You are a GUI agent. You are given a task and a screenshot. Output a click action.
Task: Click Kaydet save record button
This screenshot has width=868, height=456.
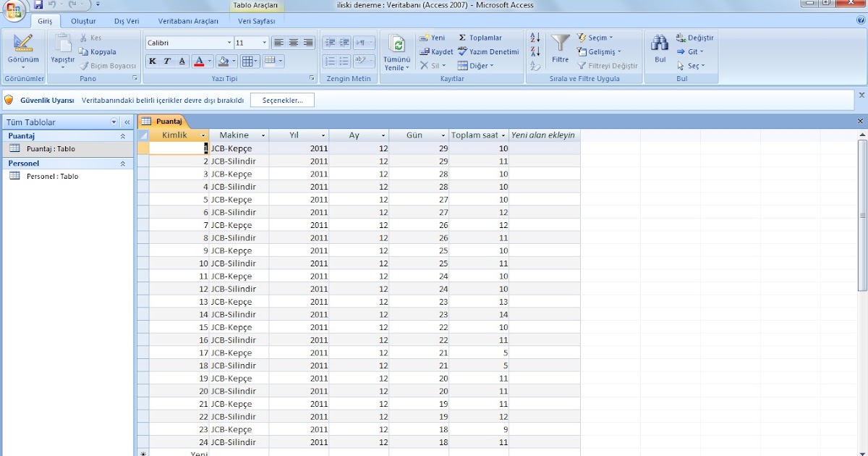coord(436,51)
